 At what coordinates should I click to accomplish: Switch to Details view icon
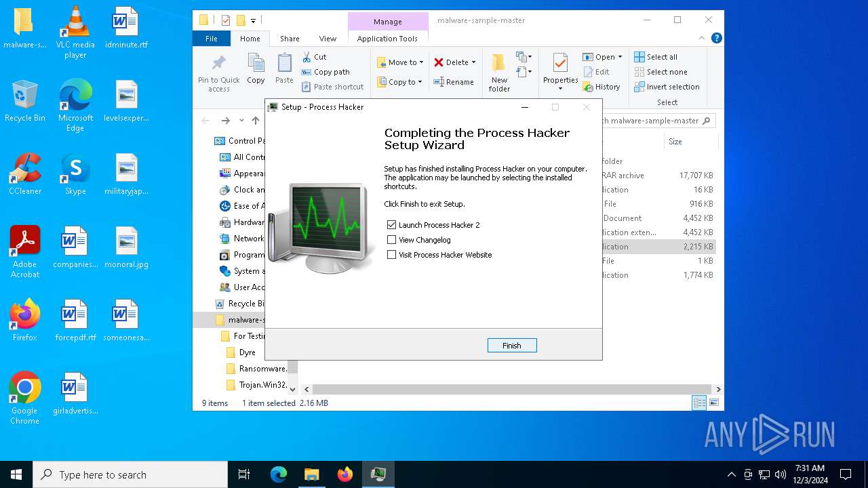699,403
